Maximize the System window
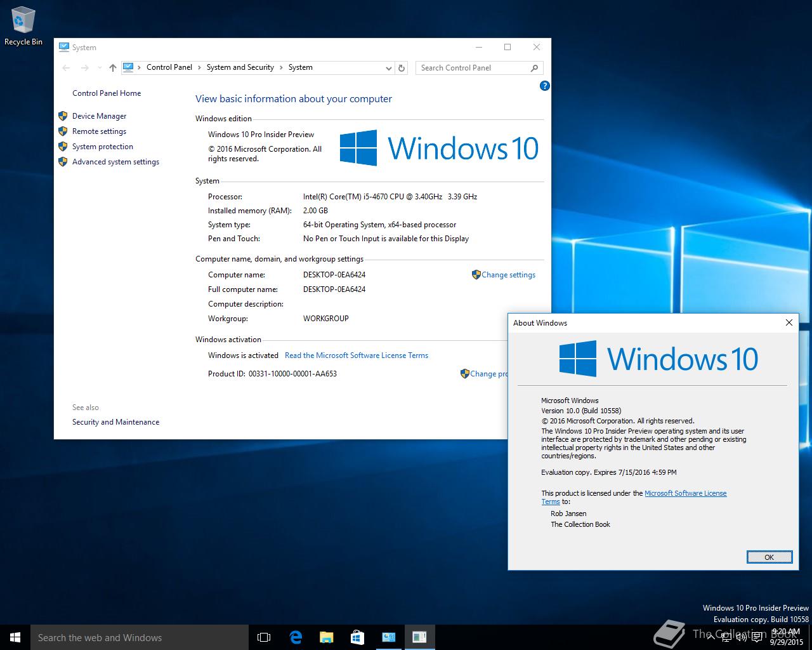 point(507,47)
